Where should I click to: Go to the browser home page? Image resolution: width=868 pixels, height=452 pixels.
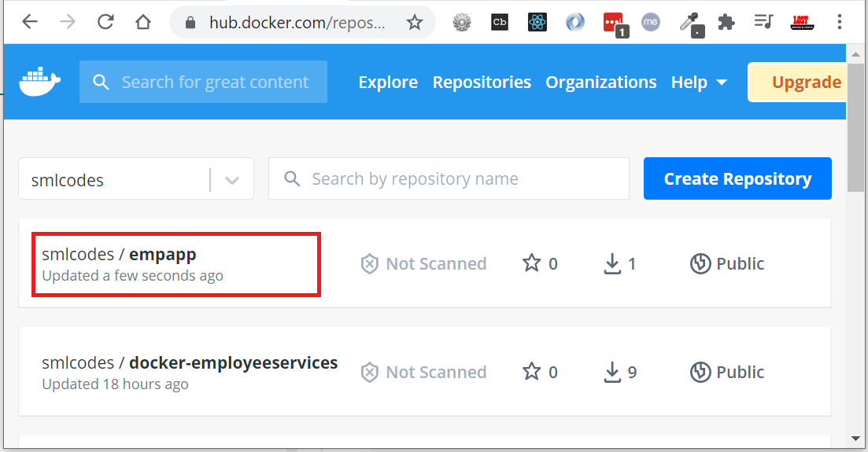[x=142, y=22]
